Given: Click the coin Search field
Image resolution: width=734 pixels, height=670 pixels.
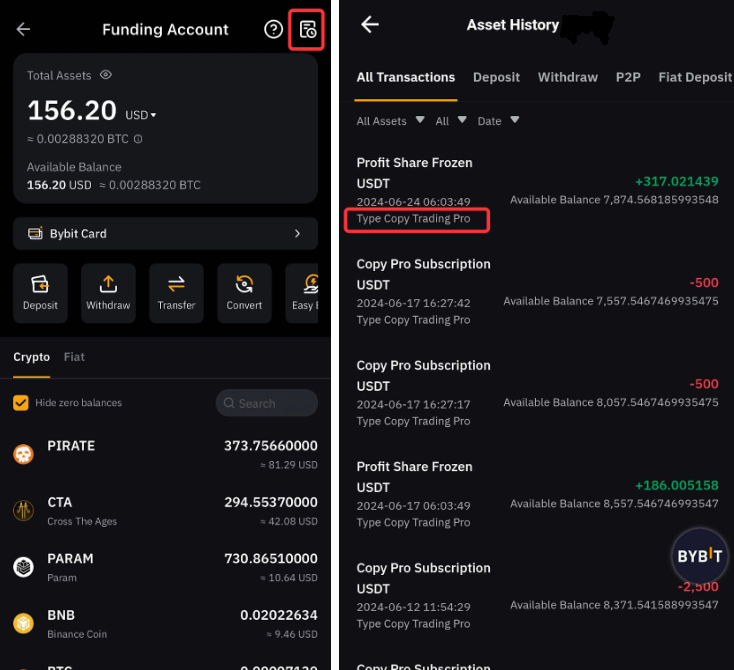Looking at the screenshot, I should 267,403.
